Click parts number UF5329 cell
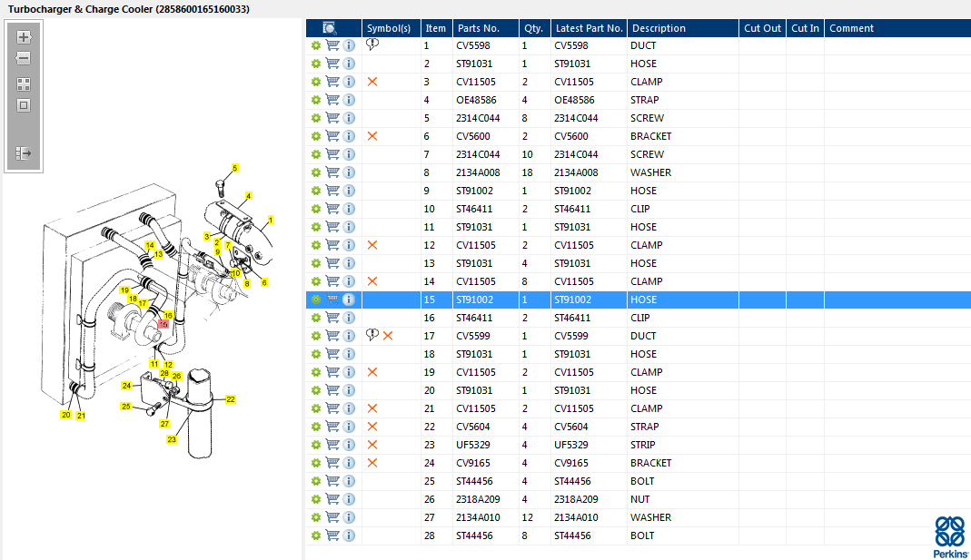The image size is (971, 560). 473,445
